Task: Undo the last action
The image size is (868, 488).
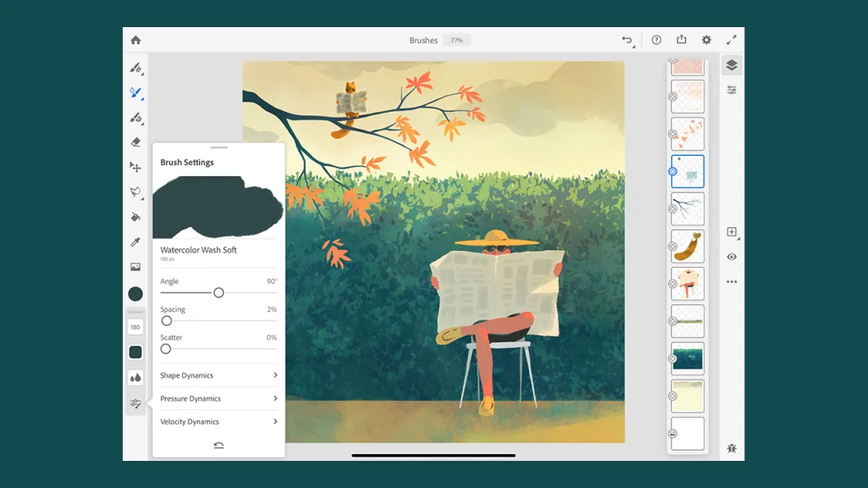Action: [x=627, y=39]
